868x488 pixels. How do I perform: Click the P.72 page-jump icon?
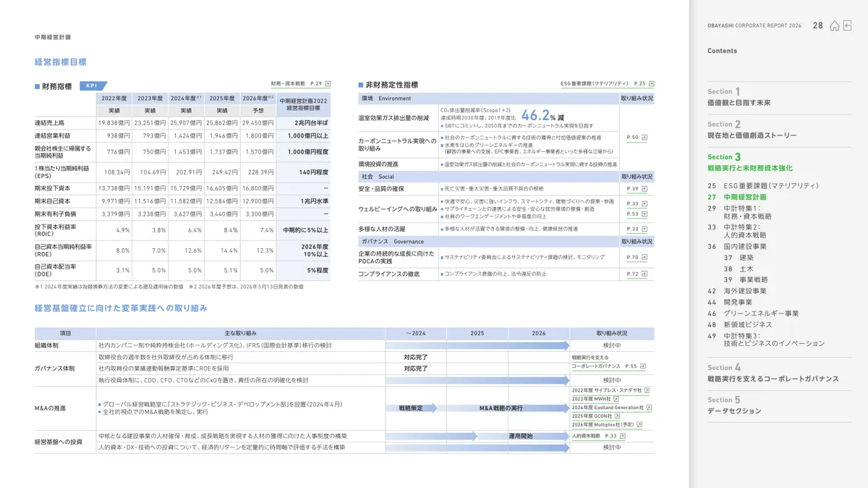coord(644,274)
